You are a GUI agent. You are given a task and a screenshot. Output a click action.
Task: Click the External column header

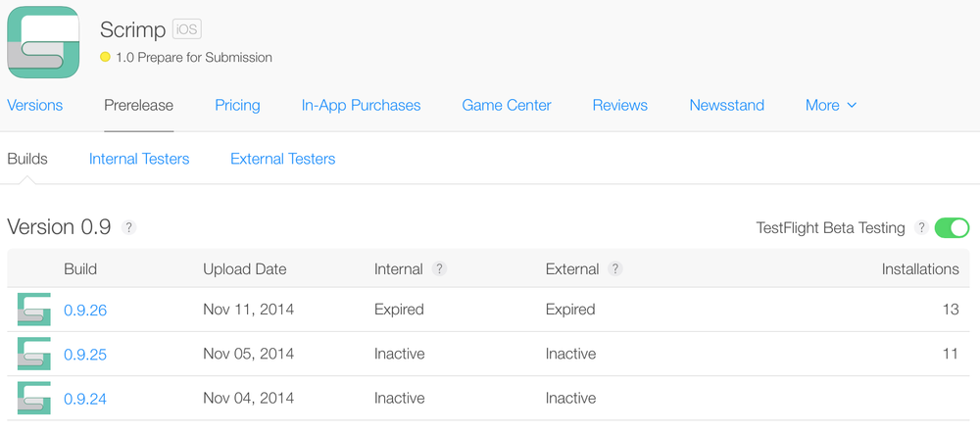(572, 269)
